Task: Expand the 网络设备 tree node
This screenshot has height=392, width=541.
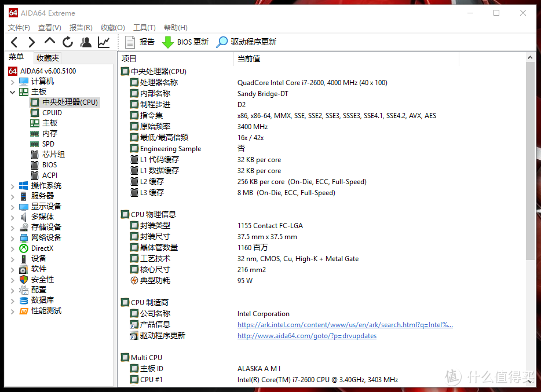Action: tap(12, 238)
